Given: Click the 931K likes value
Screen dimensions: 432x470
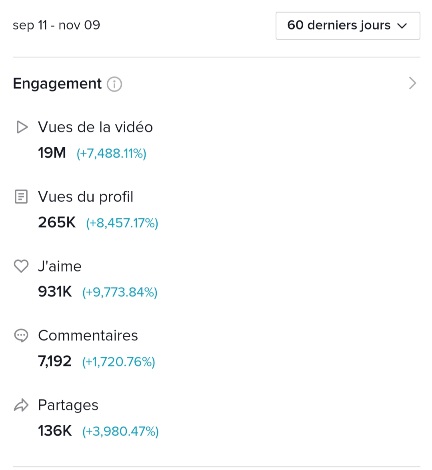Looking at the screenshot, I should 55,292.
